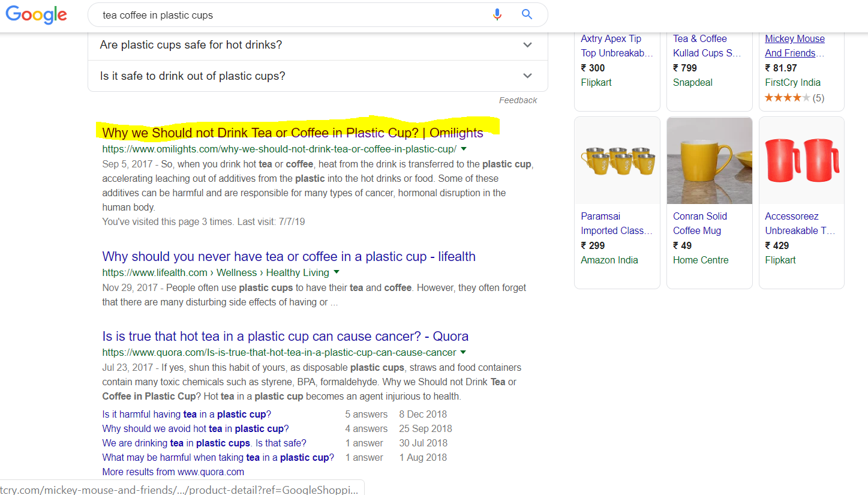Open Mickey Mouse And Friends product link
The height and width of the screenshot is (495, 868).
(x=794, y=46)
